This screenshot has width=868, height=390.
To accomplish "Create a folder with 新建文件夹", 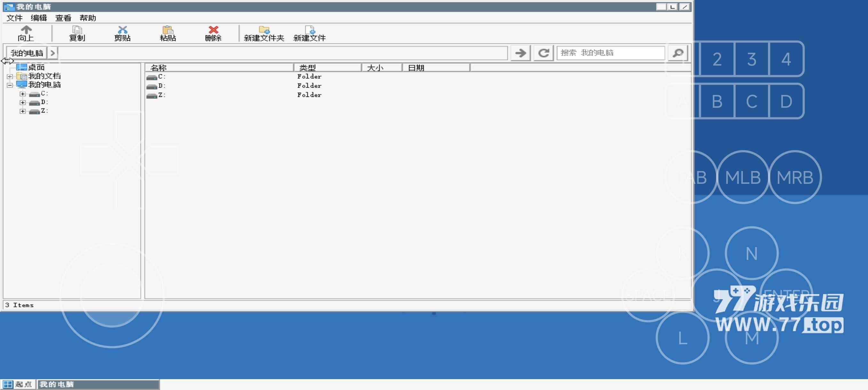I will click(x=264, y=33).
